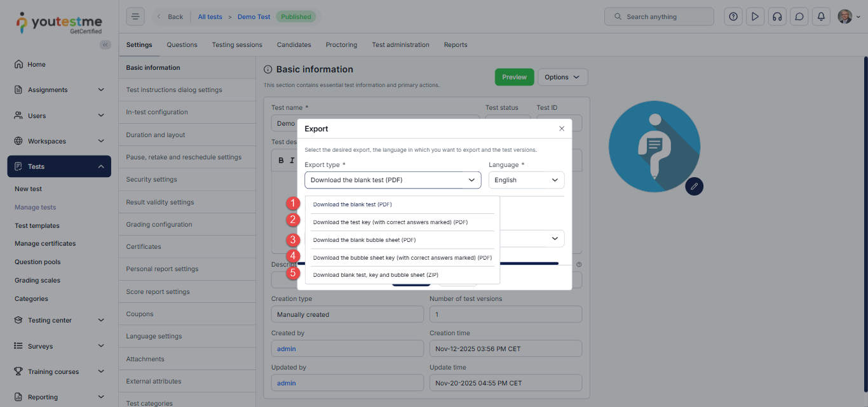Open the Language dropdown set to English

coord(526,180)
